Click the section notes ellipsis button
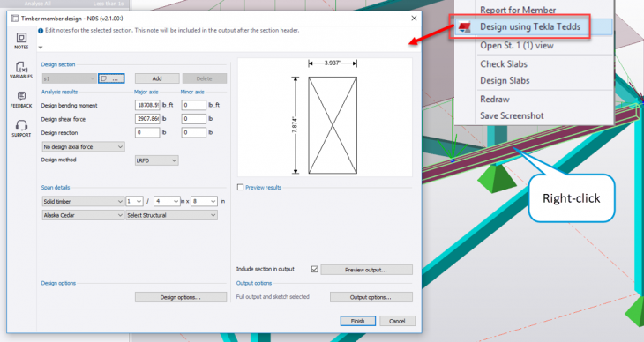This screenshot has width=644, height=342. tap(111, 78)
